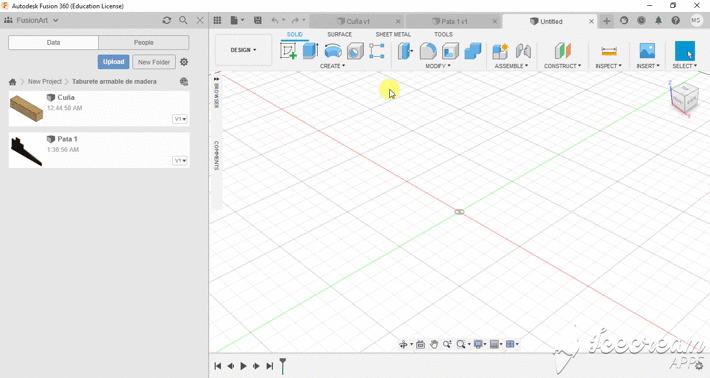Expand the INSPECT menu
This screenshot has height=378, width=710.
(609, 66)
